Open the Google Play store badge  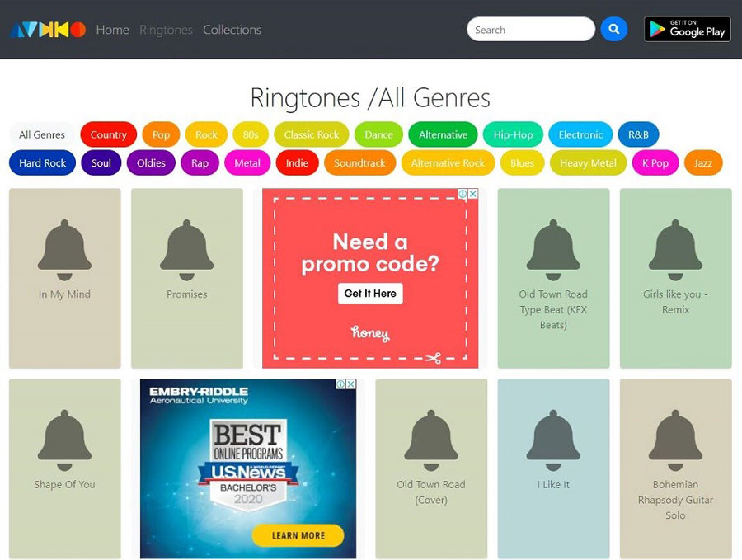687,30
